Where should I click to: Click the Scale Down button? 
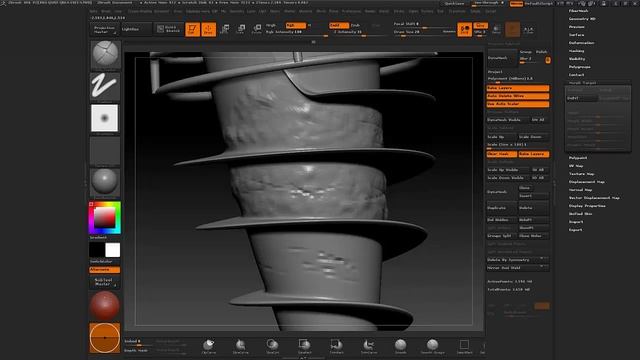click(x=533, y=137)
